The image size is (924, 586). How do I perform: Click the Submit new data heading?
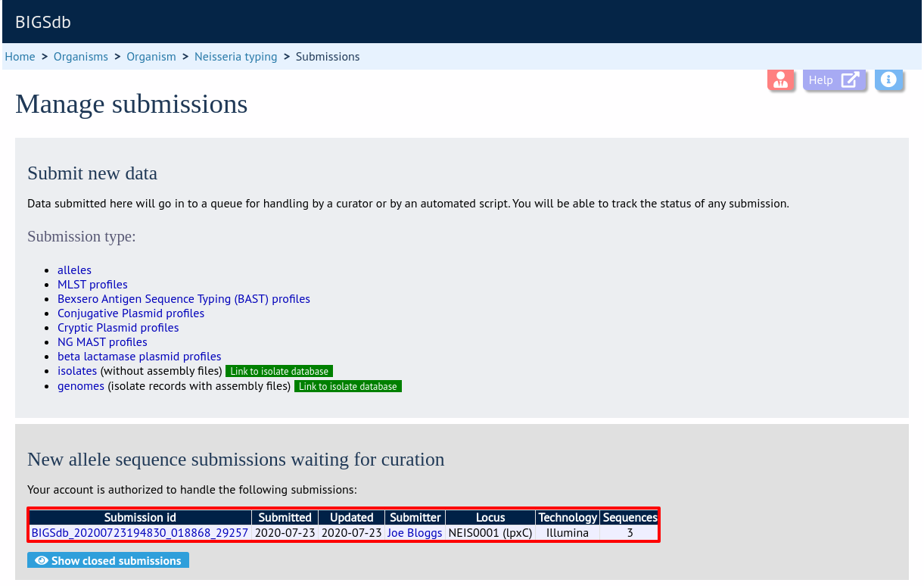[92, 173]
